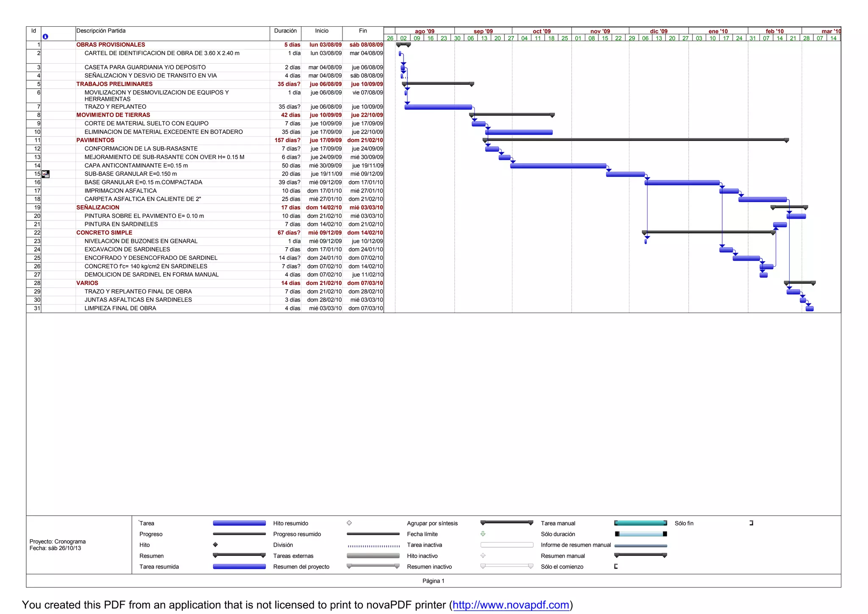The image size is (868, 614).
Task: Open the novapdf.com hyperlink
Action: coord(511,605)
